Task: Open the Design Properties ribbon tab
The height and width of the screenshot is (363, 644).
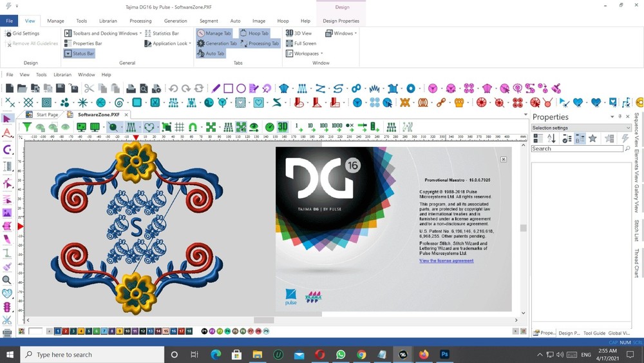Action: click(341, 21)
